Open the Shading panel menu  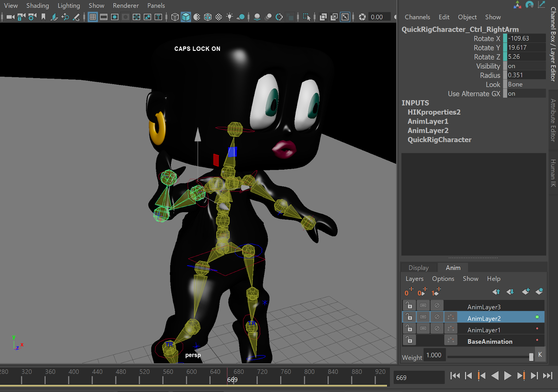point(38,6)
